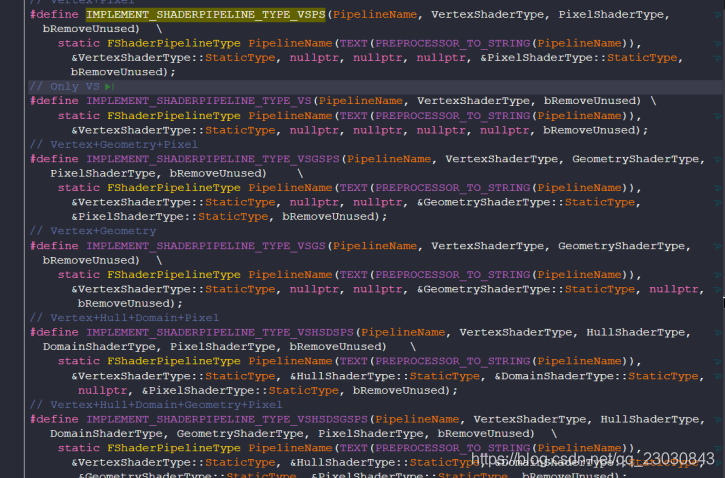
Task: Click &DomainShaderType::StaticType in the VSHSDSPS macro body
Action: click(x=596, y=376)
